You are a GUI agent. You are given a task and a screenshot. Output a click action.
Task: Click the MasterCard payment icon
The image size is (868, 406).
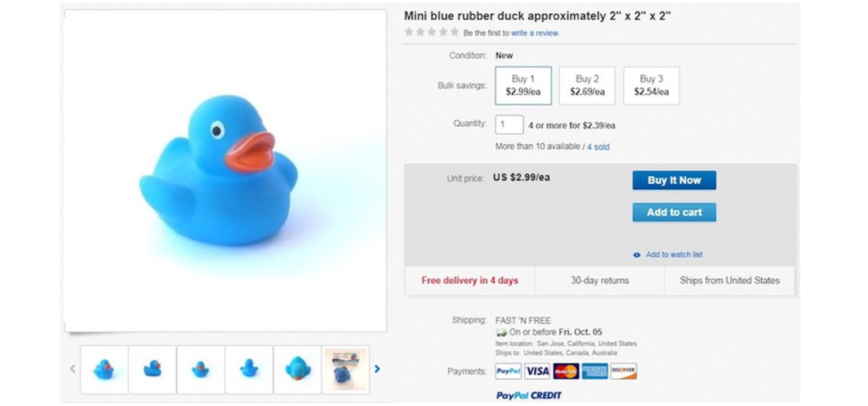[566, 371]
